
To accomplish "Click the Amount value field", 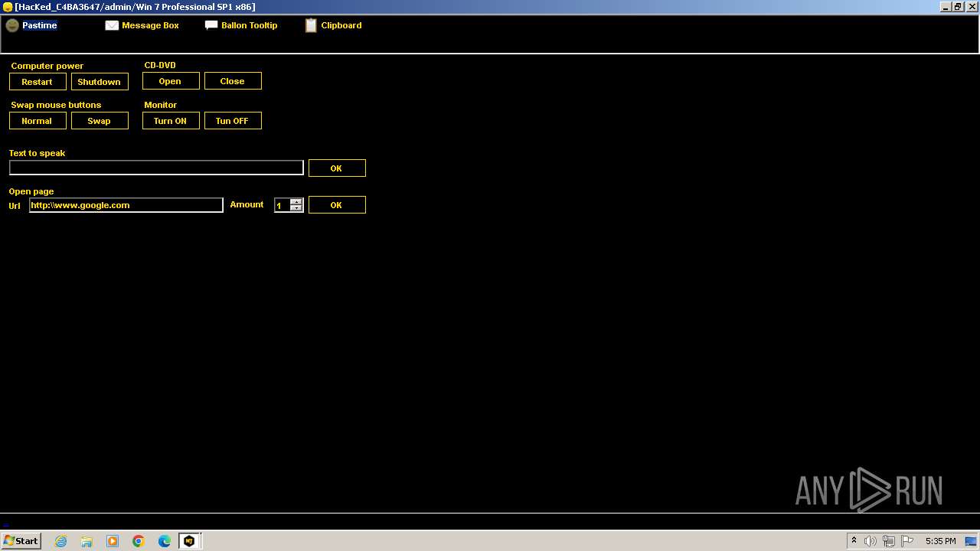I will tap(282, 205).
